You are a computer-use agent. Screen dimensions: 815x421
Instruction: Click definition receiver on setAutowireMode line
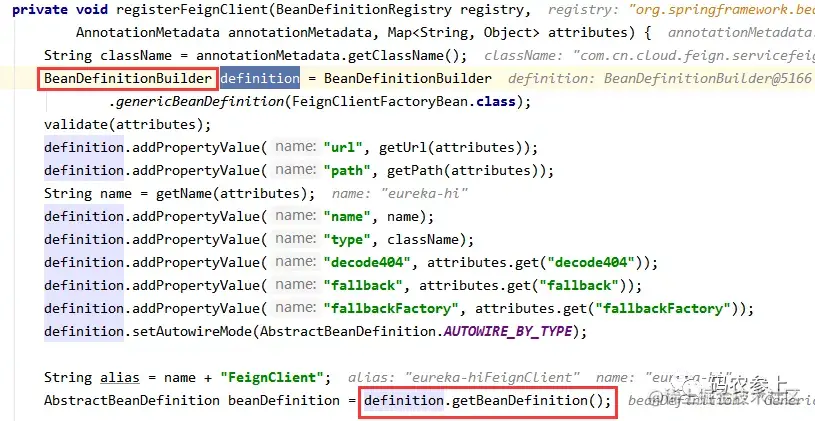(x=84, y=331)
